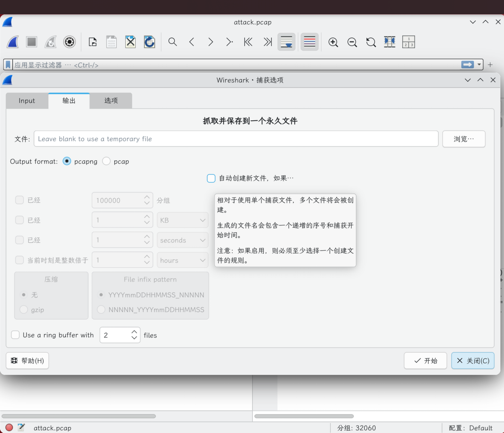Check the 已经 KB size checkbox
This screenshot has height=433, width=504.
click(20, 220)
